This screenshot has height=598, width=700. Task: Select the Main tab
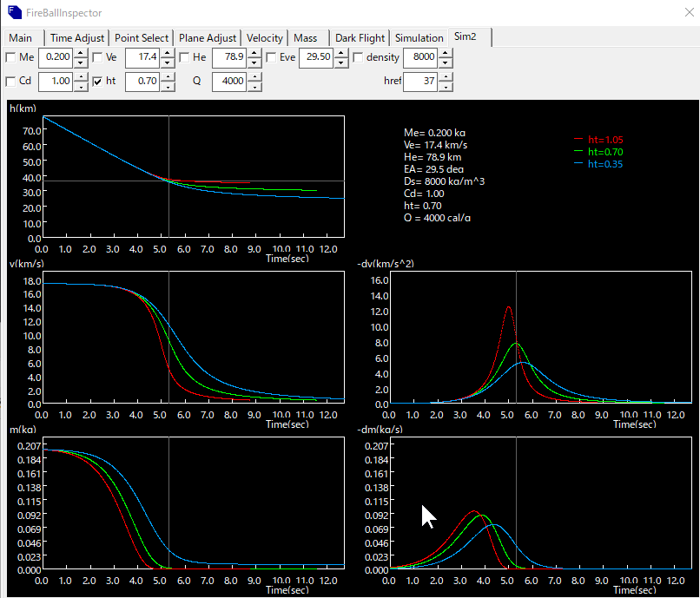click(x=21, y=38)
